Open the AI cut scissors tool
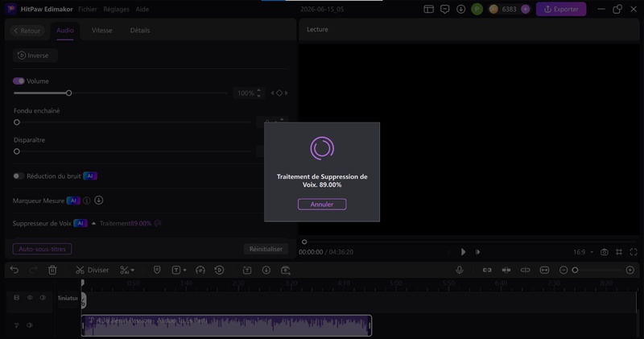The height and width of the screenshot is (339, 644). point(124,270)
